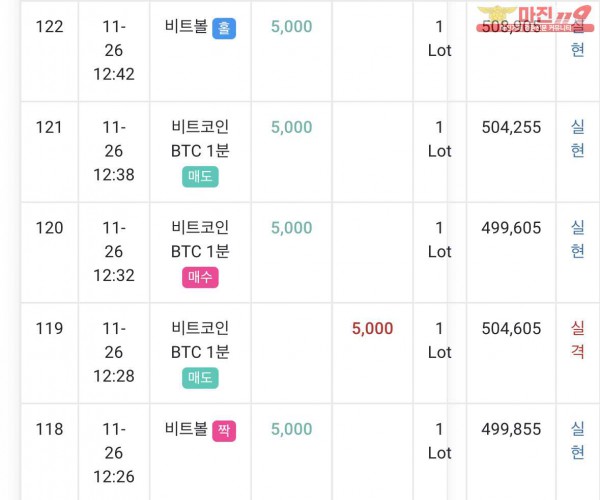The height and width of the screenshot is (500, 600).
Task: Click the green 매도 badge in row 119
Action: point(200,378)
